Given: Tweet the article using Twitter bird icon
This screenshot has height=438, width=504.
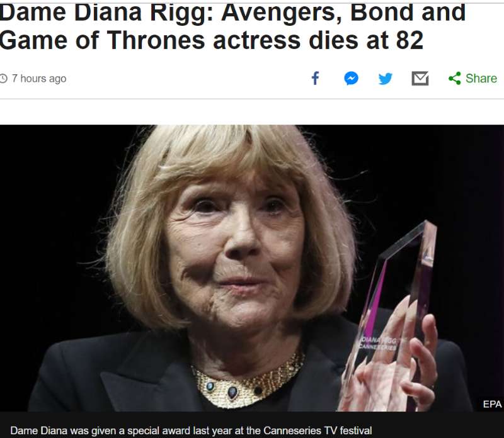Looking at the screenshot, I should (386, 79).
